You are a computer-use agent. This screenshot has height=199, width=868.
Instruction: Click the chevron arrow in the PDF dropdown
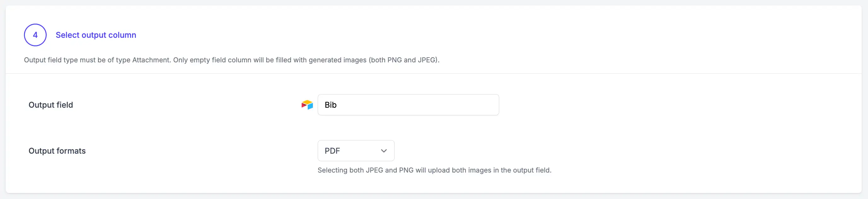pyautogui.click(x=384, y=151)
